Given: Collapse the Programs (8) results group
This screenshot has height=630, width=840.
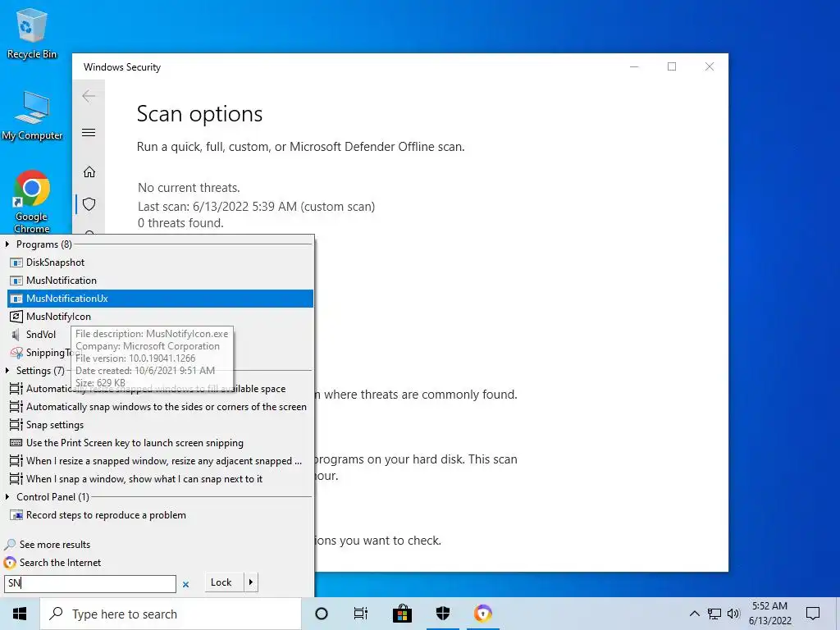Looking at the screenshot, I should [x=7, y=244].
